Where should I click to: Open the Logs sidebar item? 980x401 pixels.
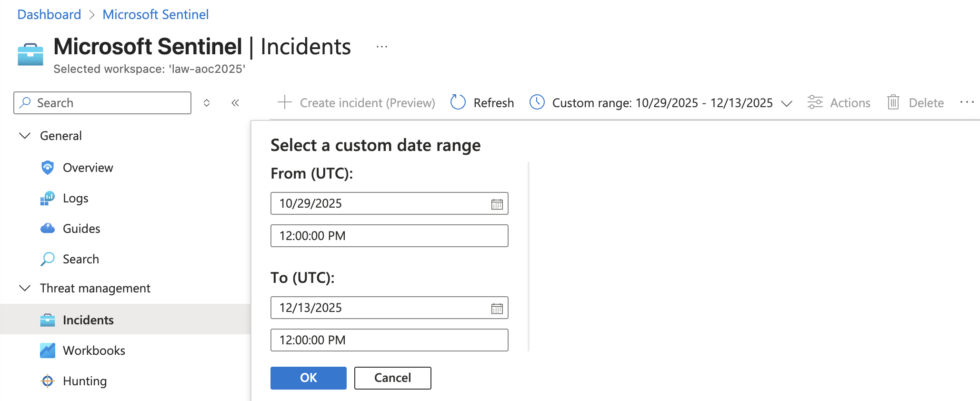coord(75,198)
